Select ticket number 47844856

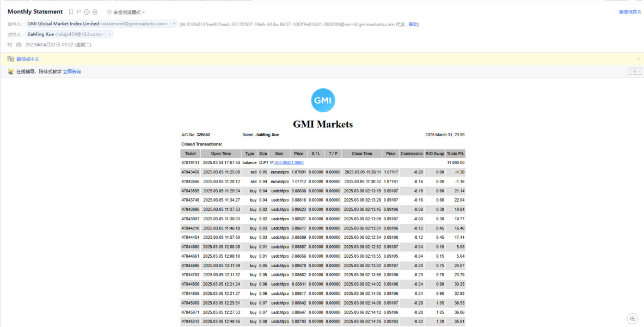pyautogui.click(x=190, y=284)
